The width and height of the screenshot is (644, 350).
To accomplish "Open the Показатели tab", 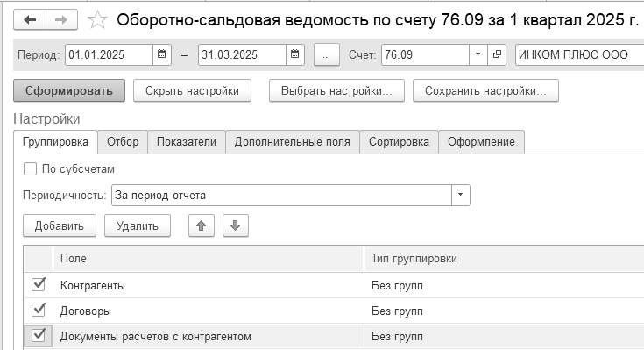I will point(187,142).
